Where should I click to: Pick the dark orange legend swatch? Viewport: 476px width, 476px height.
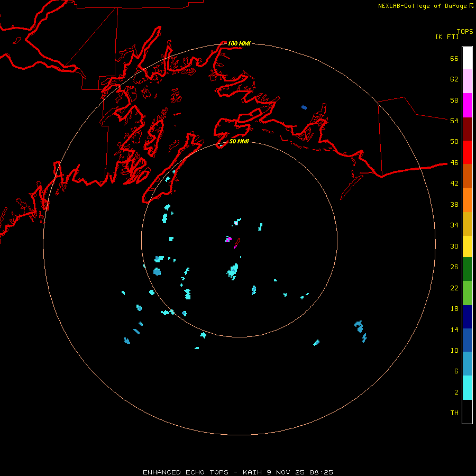467,176
